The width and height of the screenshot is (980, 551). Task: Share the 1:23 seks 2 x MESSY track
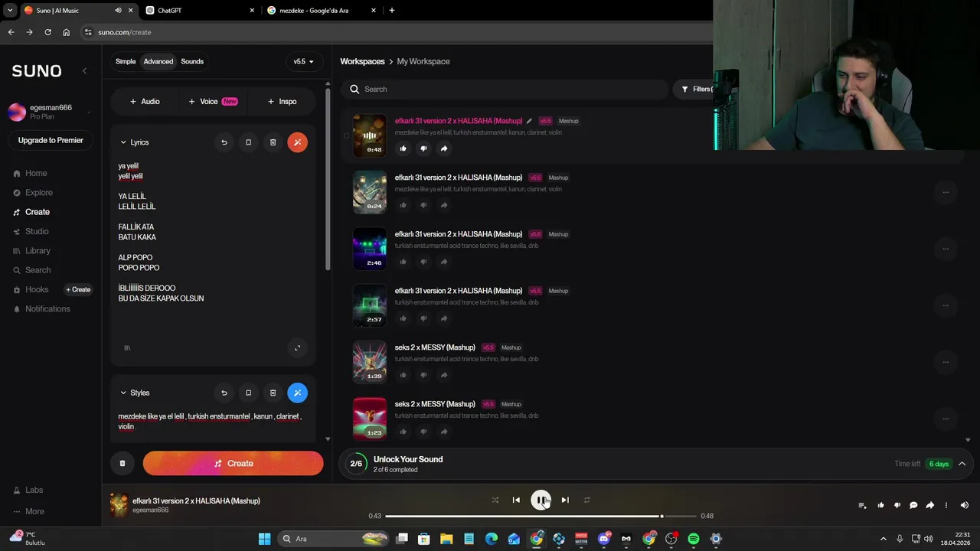tap(444, 432)
